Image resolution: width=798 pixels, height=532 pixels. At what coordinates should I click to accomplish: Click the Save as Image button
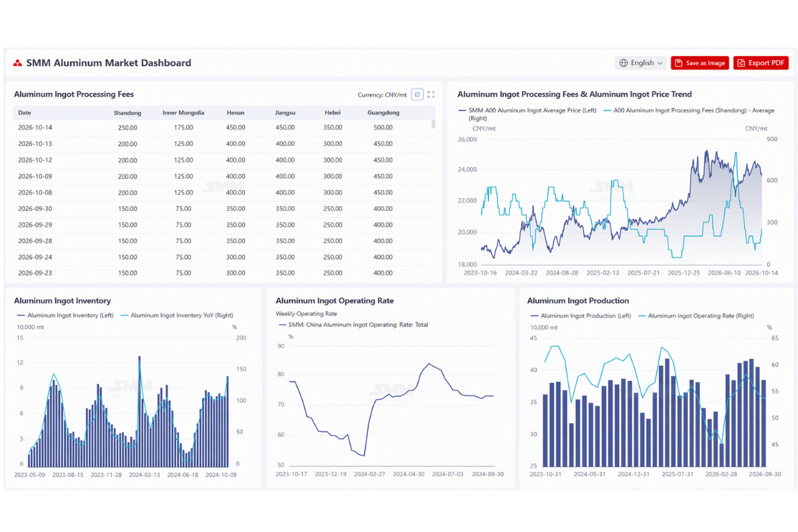(700, 63)
